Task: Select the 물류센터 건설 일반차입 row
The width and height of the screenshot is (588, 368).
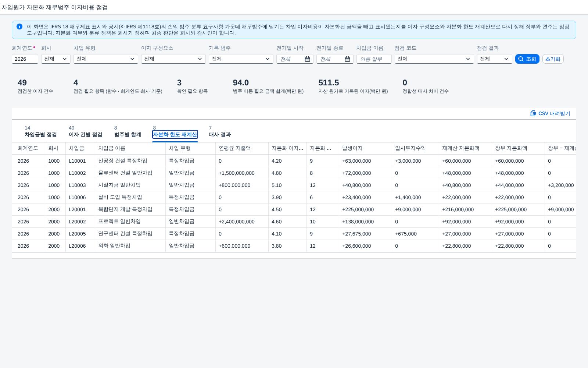Action: point(294,173)
